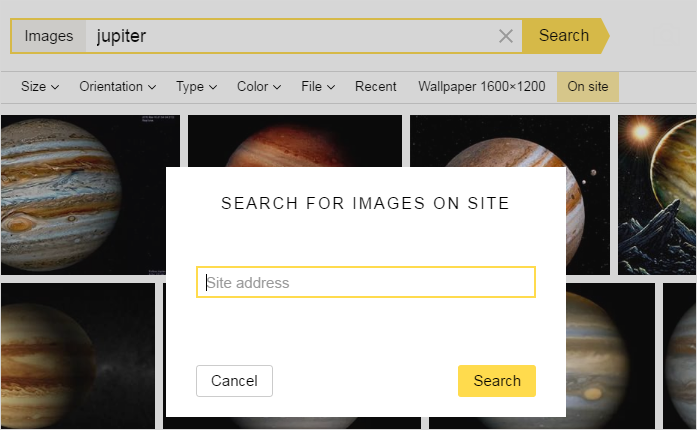Open the Type filter dropdown
697x430 pixels.
pos(196,86)
